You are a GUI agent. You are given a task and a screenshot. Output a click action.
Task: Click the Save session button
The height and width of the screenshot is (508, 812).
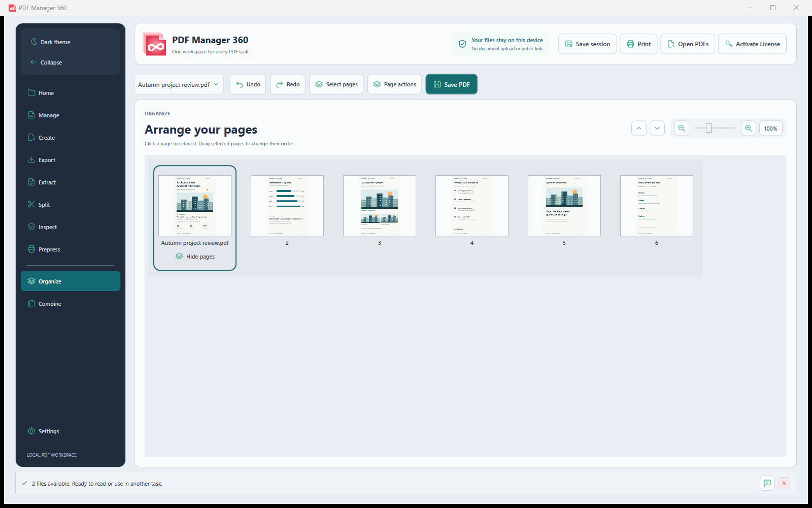pyautogui.click(x=588, y=44)
